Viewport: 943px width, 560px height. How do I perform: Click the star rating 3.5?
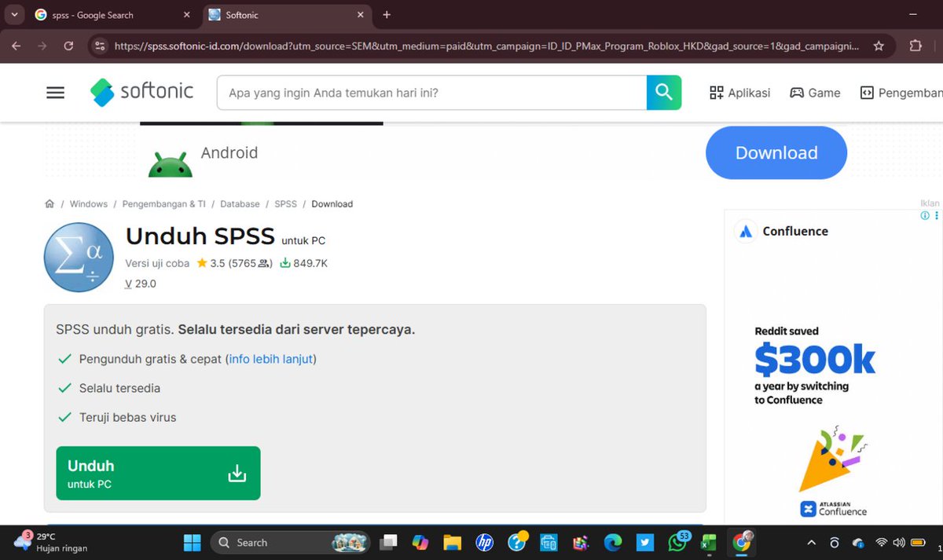[x=211, y=263]
